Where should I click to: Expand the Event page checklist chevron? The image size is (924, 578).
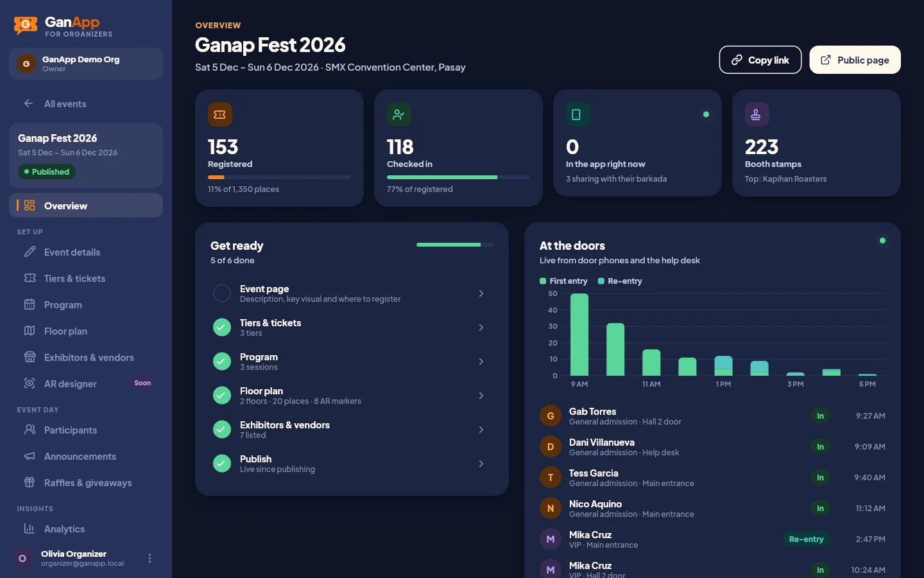click(x=481, y=293)
